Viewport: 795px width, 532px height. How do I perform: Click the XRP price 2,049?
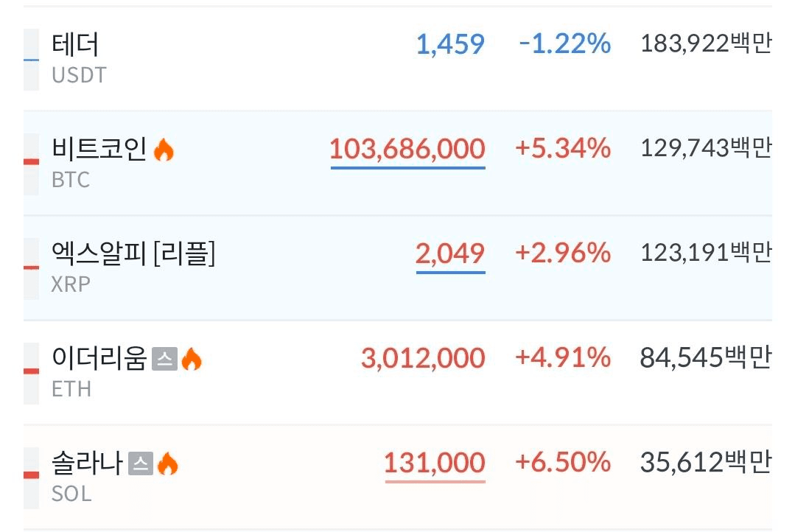(x=450, y=254)
